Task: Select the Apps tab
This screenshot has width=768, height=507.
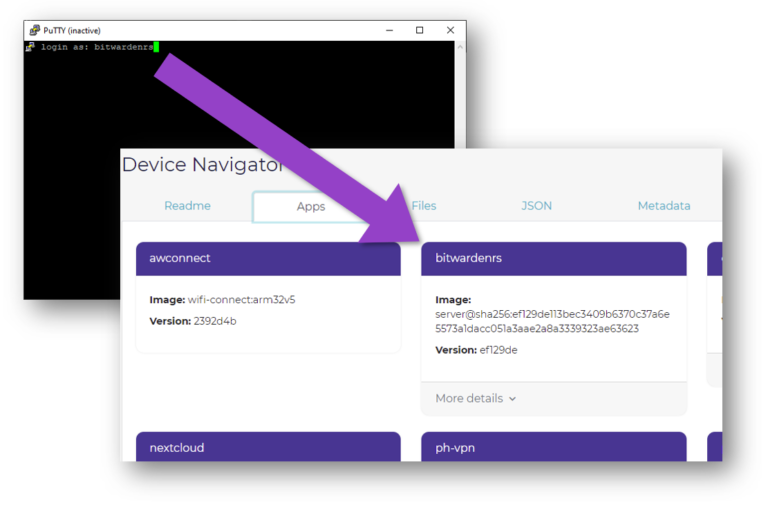Action: point(311,207)
